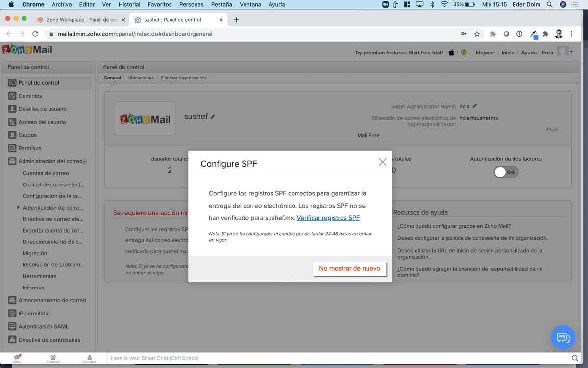Click Smart Chat search magnifier icon

coord(575,358)
